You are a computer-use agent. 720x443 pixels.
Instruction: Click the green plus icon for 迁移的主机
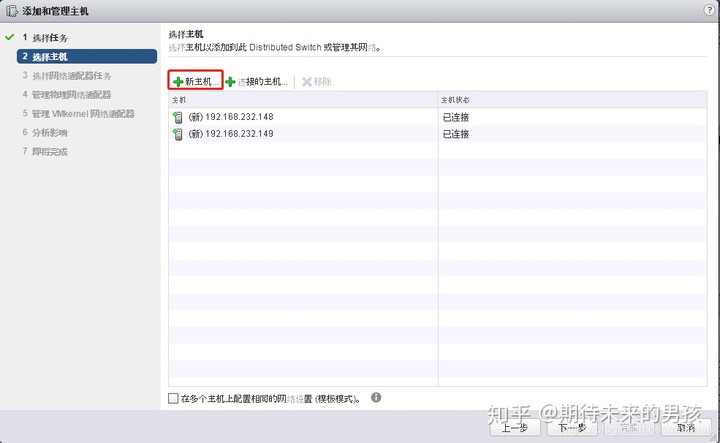click(x=231, y=82)
